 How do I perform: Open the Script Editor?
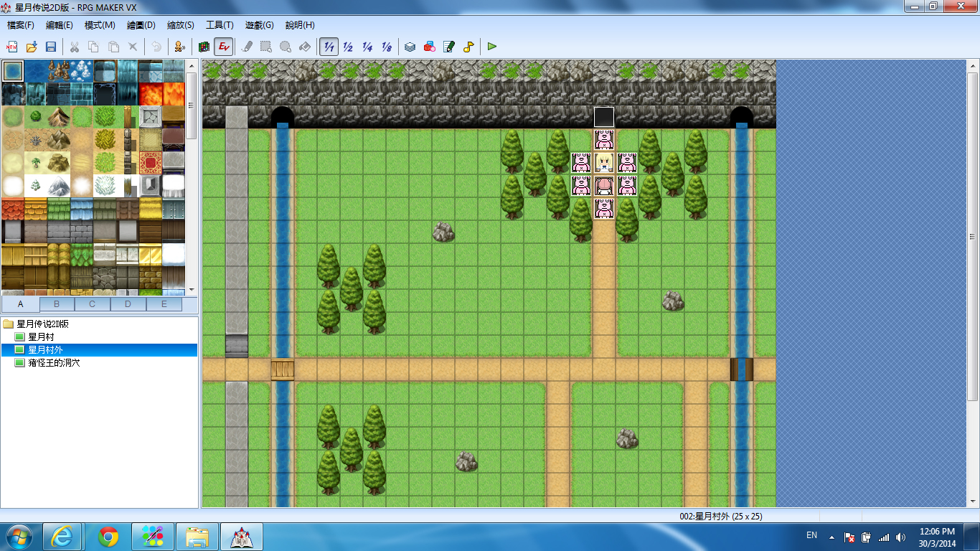click(x=449, y=47)
